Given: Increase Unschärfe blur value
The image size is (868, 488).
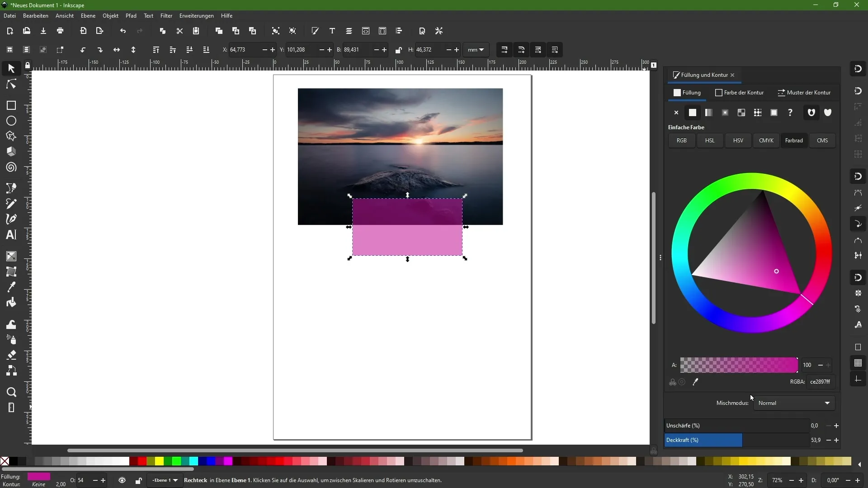Looking at the screenshot, I should point(836,426).
